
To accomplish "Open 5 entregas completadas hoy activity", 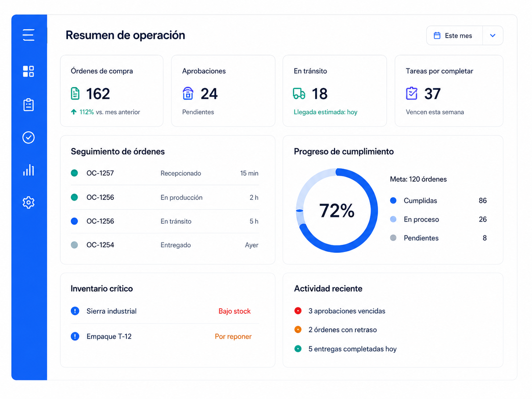I will coord(346,349).
